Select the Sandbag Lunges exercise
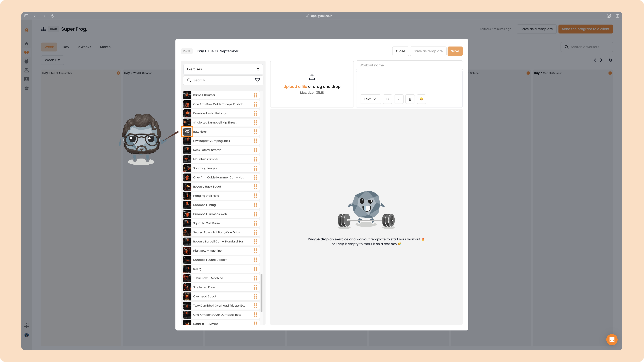Image resolution: width=644 pixels, height=362 pixels. click(221, 168)
